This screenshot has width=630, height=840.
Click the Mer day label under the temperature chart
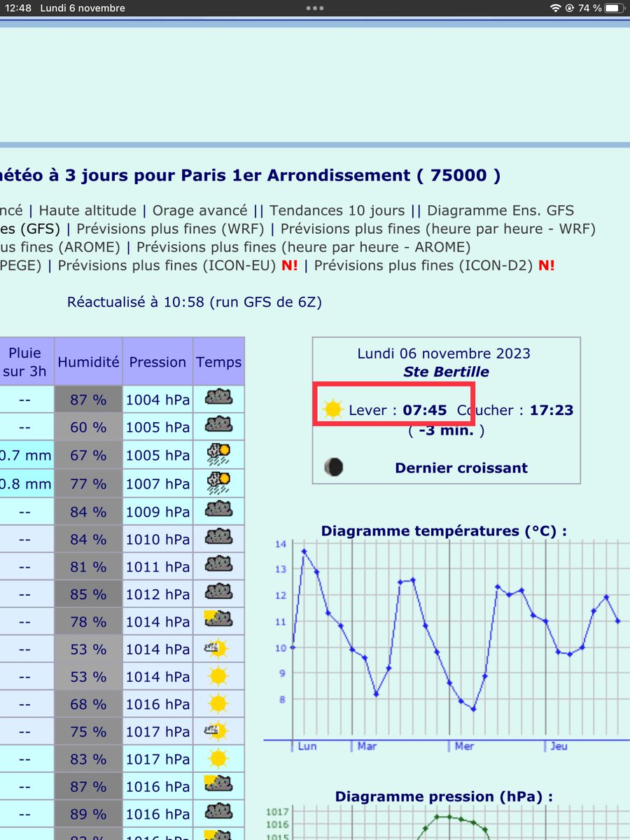pyautogui.click(x=464, y=746)
